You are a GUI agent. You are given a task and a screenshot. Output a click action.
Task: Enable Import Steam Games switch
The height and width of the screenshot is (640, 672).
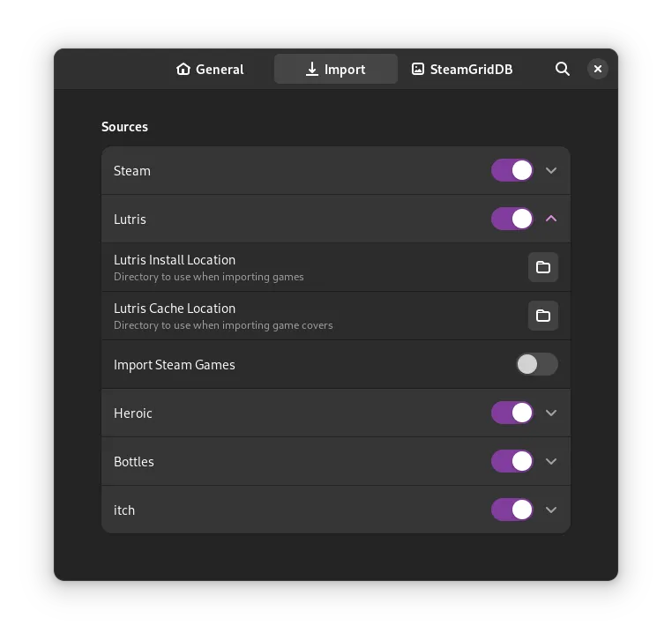pos(536,364)
